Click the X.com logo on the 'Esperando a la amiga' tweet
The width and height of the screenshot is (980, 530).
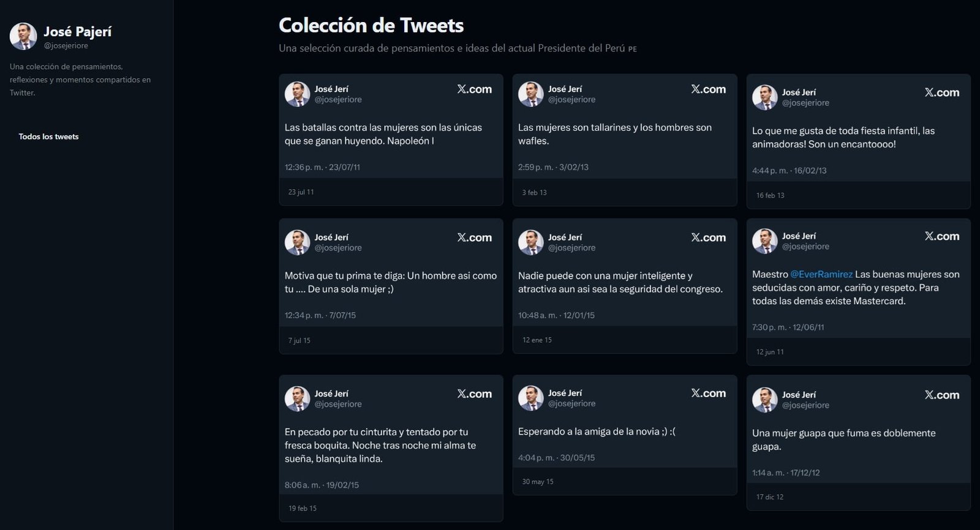click(x=708, y=394)
